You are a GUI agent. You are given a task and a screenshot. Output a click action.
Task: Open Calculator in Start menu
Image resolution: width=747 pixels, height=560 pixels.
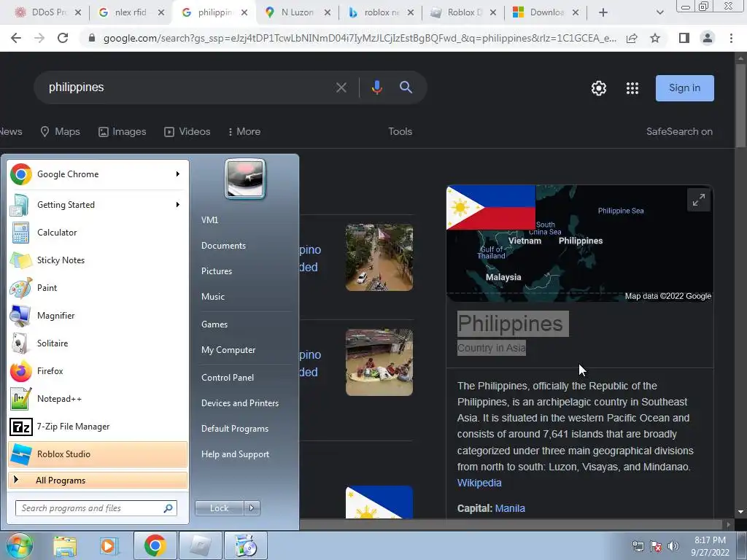click(x=98, y=233)
